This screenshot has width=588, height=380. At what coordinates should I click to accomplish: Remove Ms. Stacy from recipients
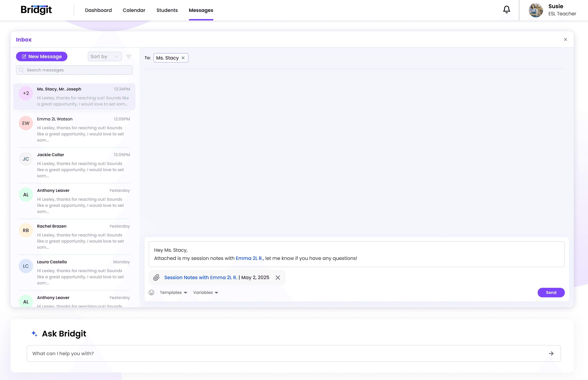183,58
